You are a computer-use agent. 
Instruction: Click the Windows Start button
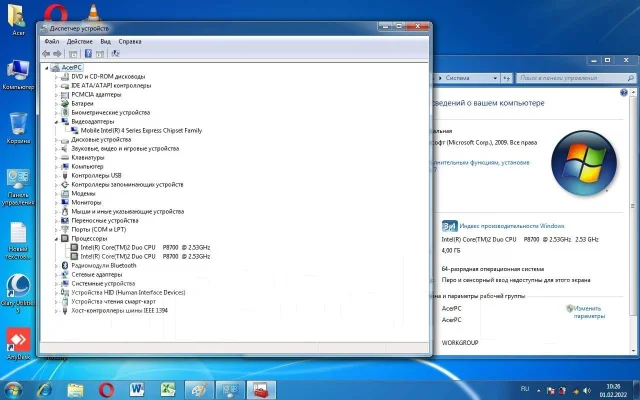[x=13, y=390]
